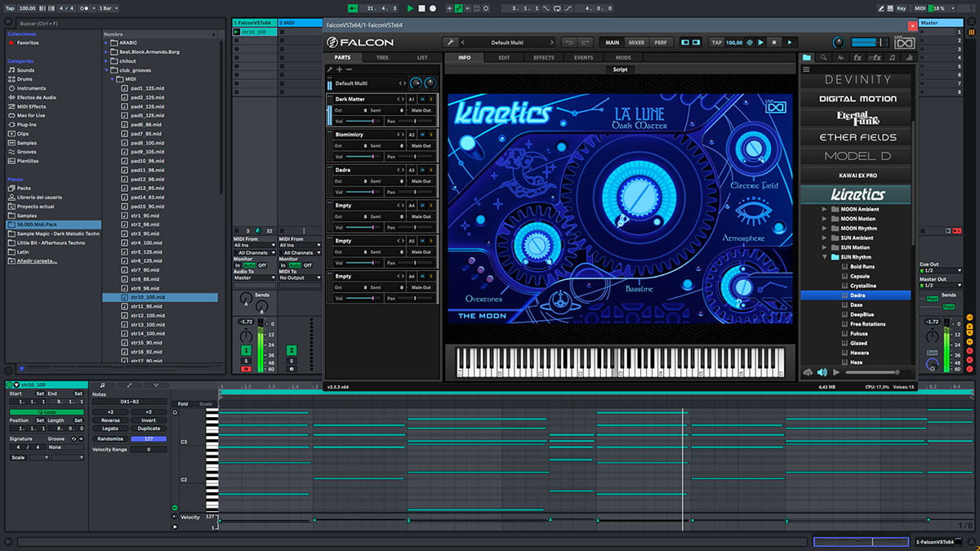
Task: Adjust the Falcon browser preview volume slider
Action: 877,372
